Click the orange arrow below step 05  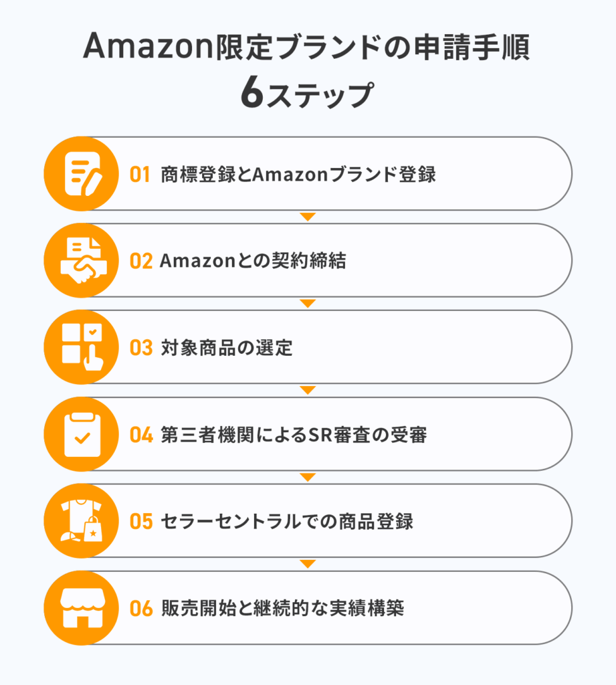308,563
